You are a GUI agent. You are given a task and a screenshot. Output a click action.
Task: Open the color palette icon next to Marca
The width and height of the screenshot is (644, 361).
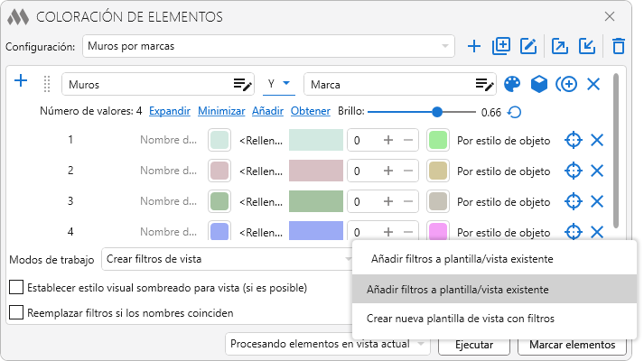512,84
